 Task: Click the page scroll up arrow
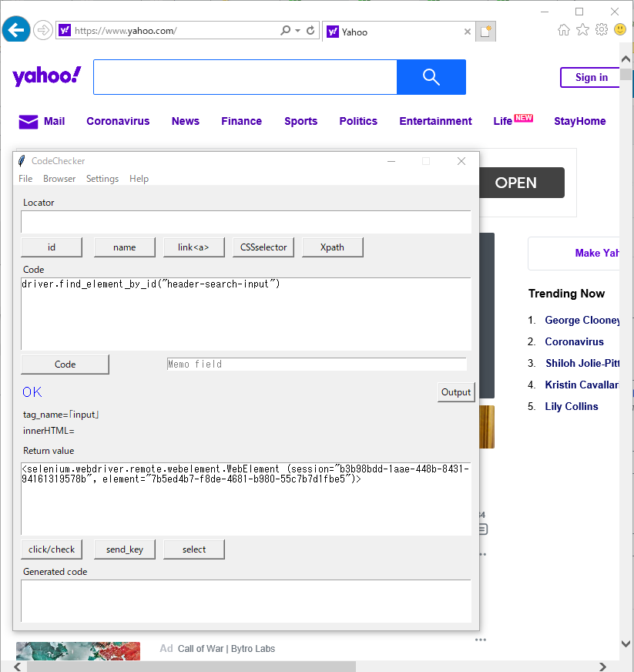[x=626, y=59]
